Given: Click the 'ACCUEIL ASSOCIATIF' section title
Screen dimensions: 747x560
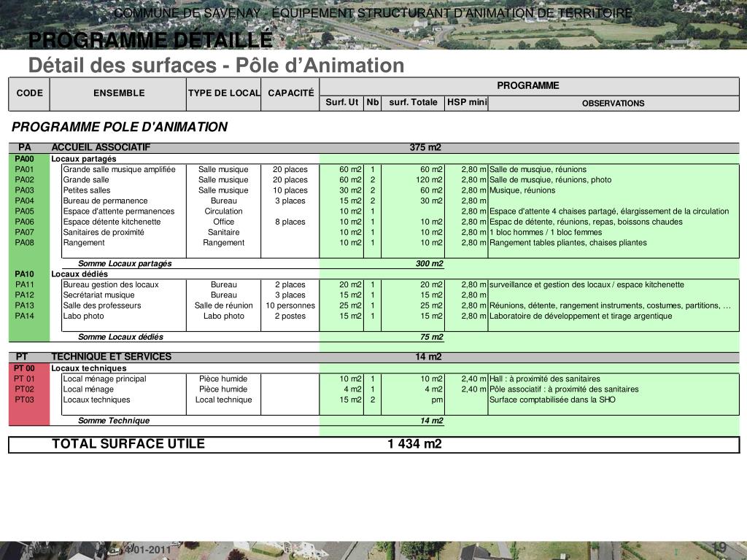Looking at the screenshot, I should coord(101,147).
